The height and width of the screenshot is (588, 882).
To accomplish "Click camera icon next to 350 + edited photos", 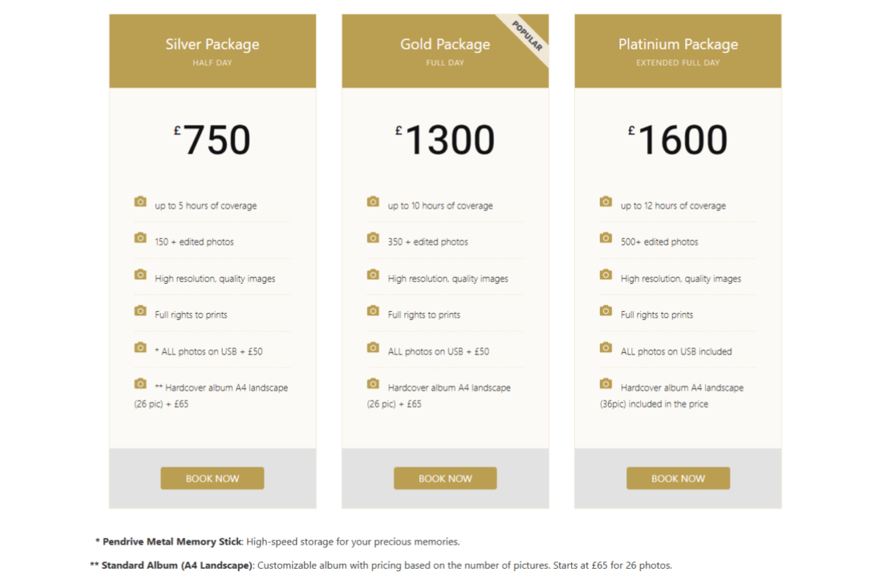I will click(373, 238).
